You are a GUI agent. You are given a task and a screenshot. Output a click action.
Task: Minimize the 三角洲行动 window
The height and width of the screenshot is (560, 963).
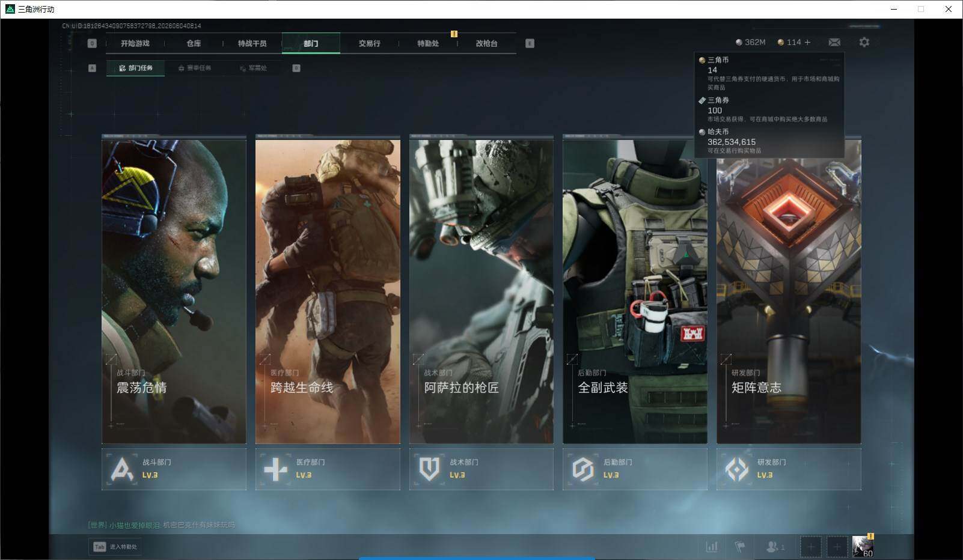[894, 9]
